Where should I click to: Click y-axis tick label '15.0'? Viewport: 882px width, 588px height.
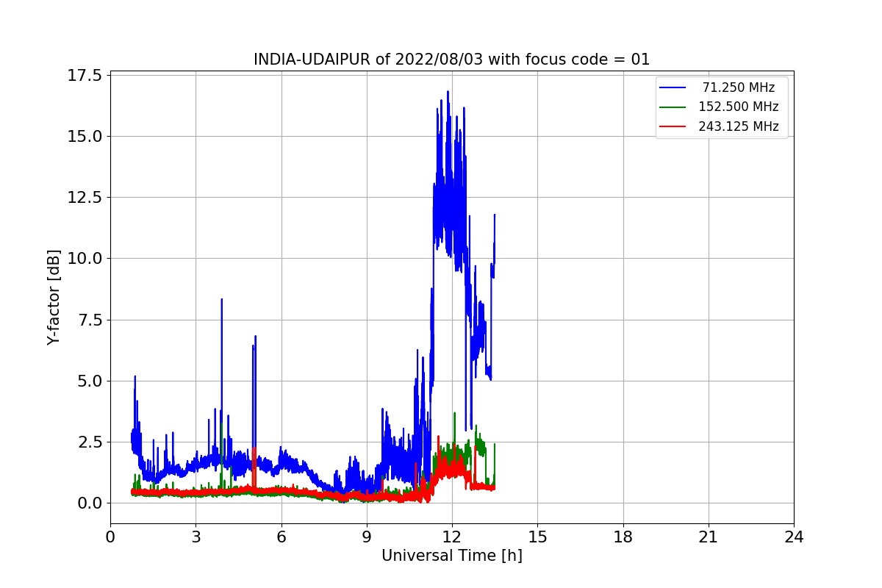tap(87, 137)
